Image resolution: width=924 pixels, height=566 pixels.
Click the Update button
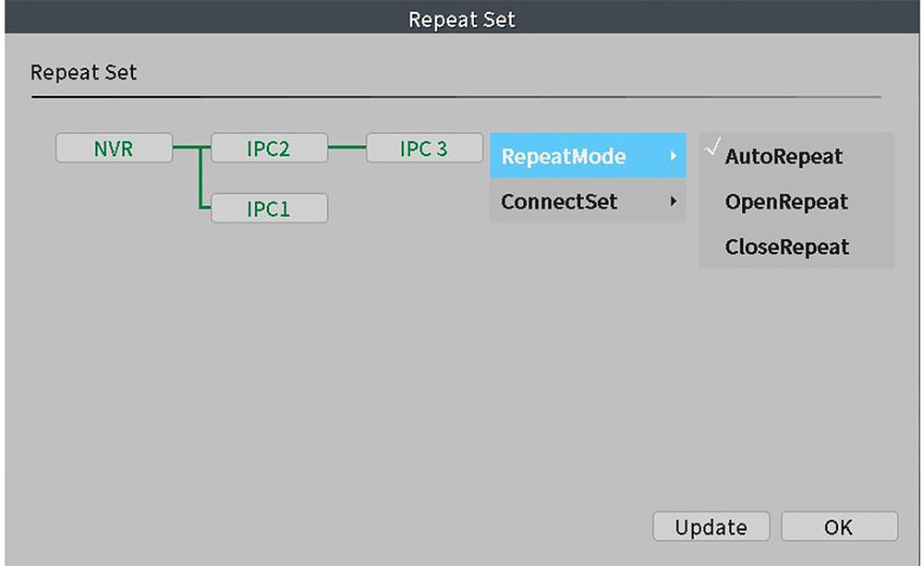(711, 526)
